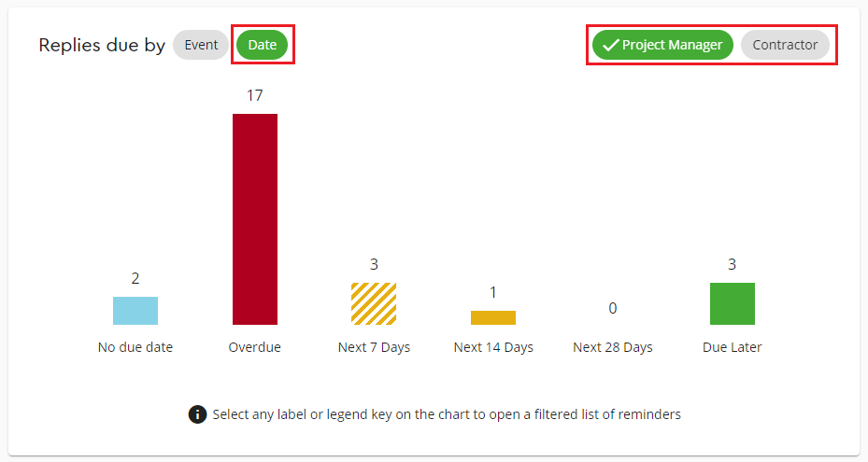Viewport: 868px width, 462px height.
Task: Click the count 17 above the Overdue bar
Action: pos(255,95)
